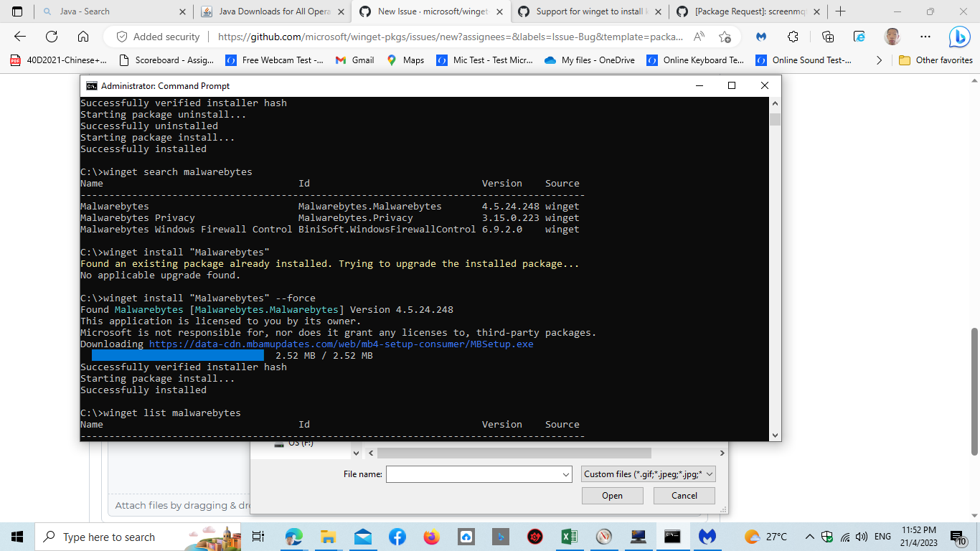The width and height of the screenshot is (980, 551).
Task: Click the Home icon in Edge toolbar
Action: tap(83, 37)
